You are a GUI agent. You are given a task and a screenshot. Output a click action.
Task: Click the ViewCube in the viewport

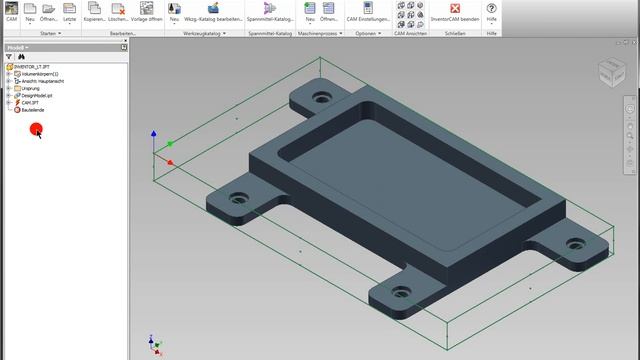[x=612, y=72]
